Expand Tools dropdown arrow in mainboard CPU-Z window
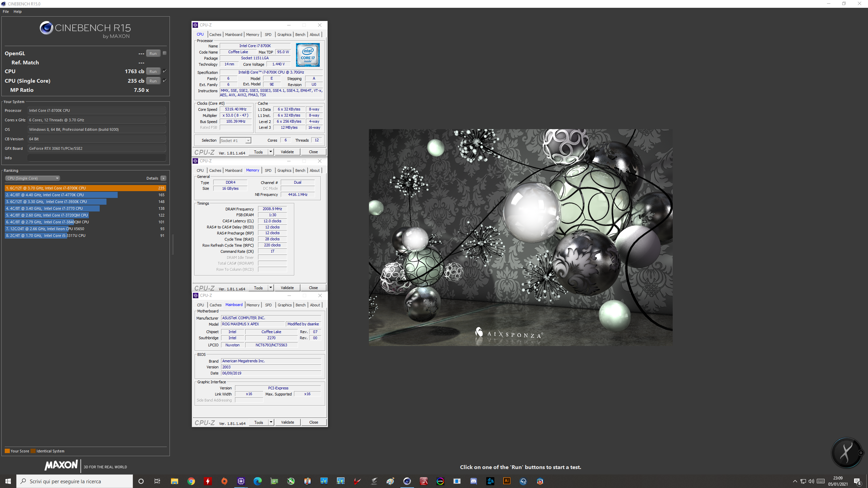 click(271, 422)
